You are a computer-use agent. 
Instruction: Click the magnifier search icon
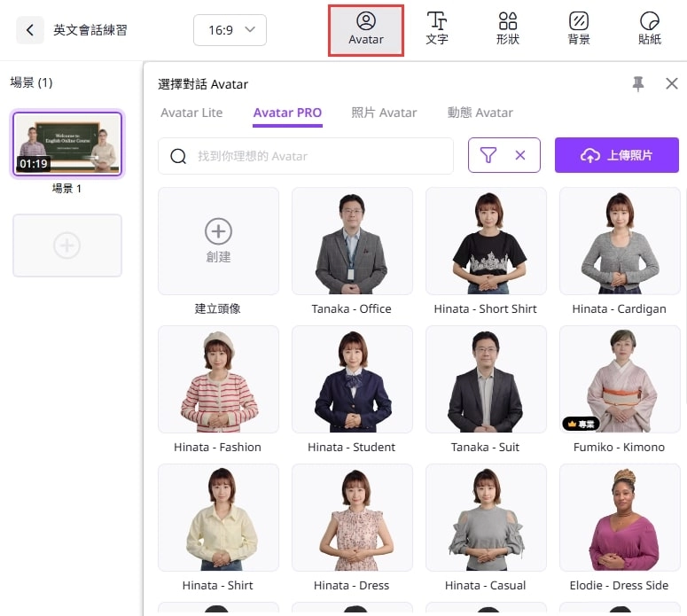tap(178, 156)
